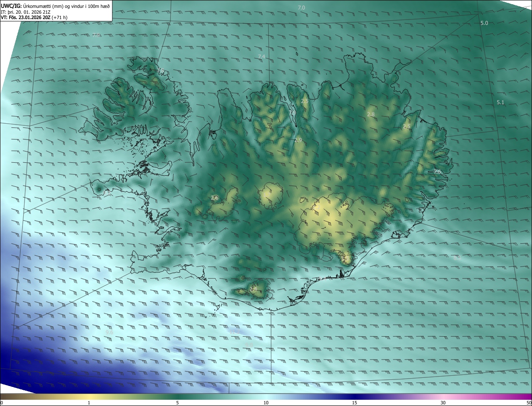Click the 2.6 value on the map
This screenshot has width=532, height=406.
coord(214,198)
